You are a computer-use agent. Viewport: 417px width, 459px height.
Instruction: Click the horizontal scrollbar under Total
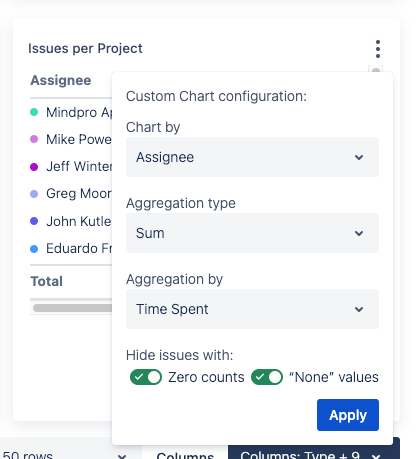[72, 308]
